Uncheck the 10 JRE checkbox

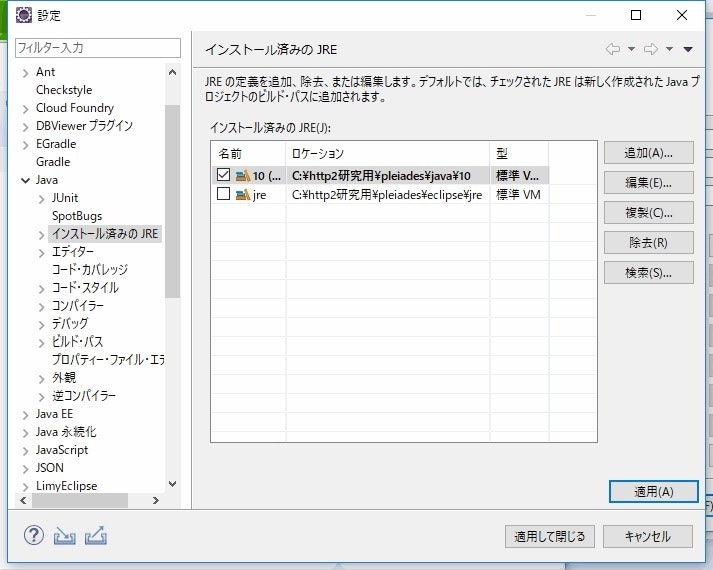click(223, 175)
